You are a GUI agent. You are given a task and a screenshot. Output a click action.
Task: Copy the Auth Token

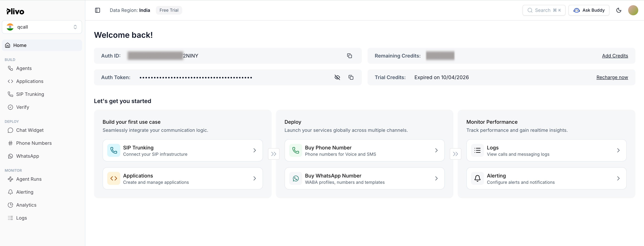click(351, 78)
